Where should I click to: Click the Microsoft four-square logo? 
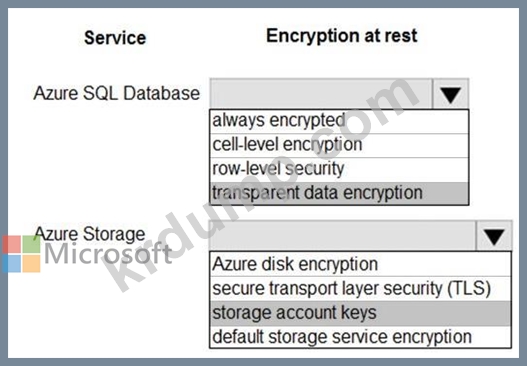point(22,254)
